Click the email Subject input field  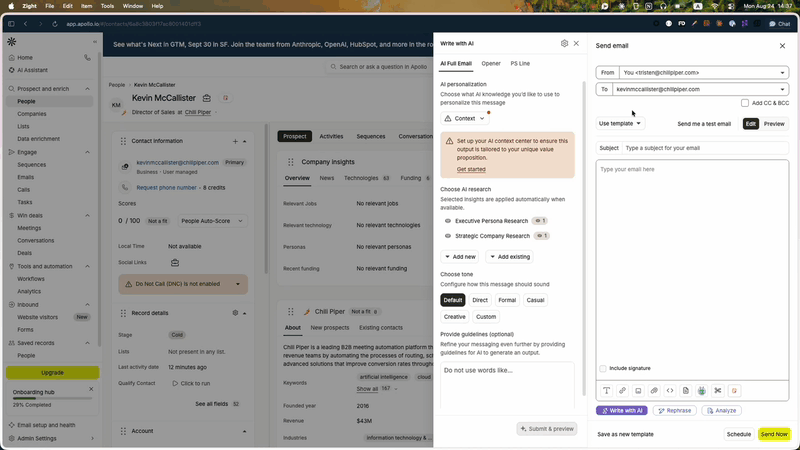[706, 148]
